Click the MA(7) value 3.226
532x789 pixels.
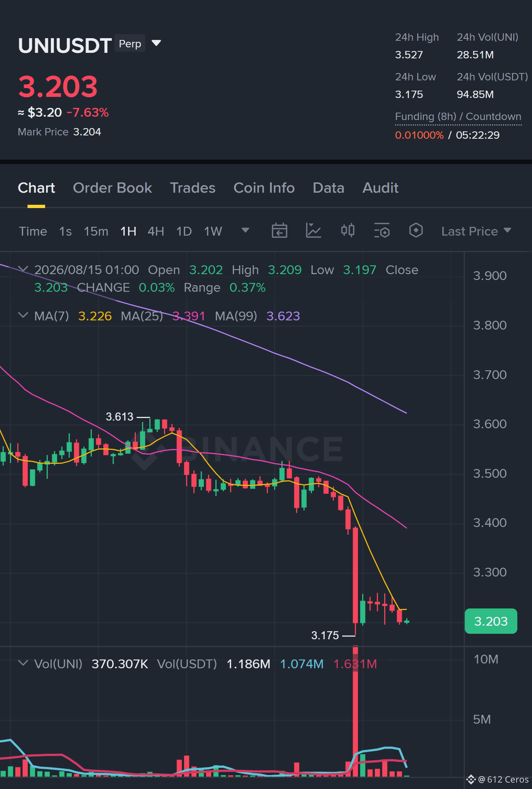[x=95, y=316]
